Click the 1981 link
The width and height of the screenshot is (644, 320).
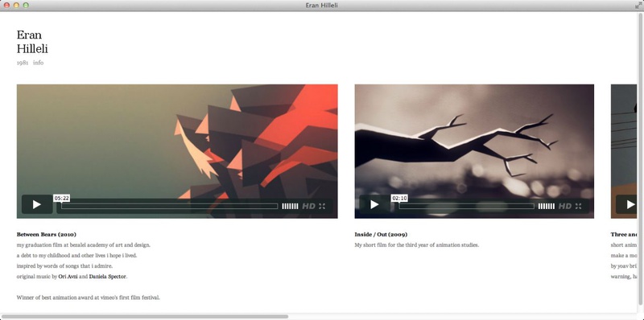point(23,63)
